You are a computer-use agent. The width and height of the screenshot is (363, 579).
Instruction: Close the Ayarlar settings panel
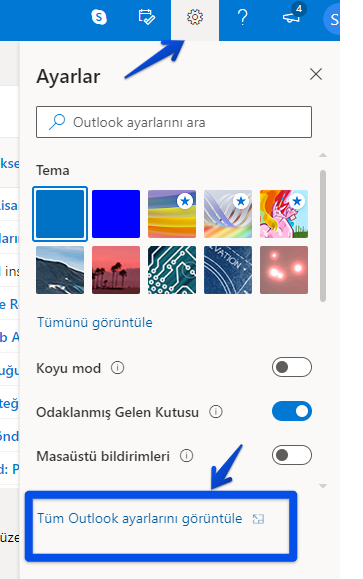tap(316, 74)
